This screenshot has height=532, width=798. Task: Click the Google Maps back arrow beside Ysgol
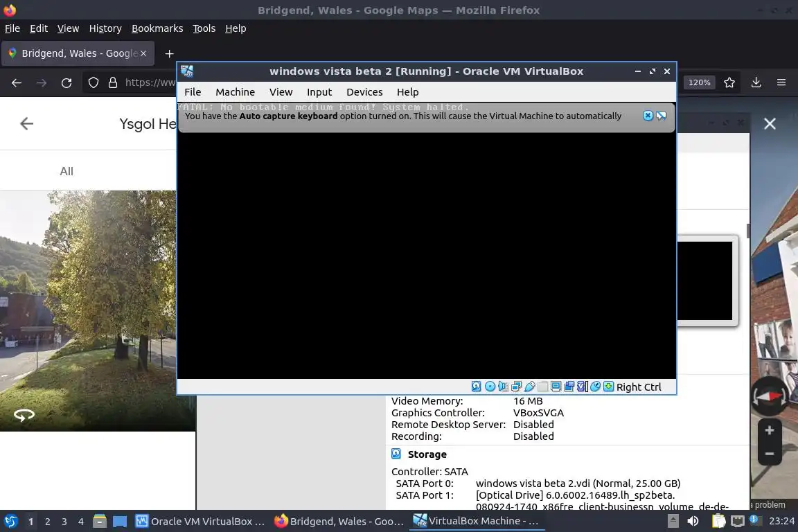pyautogui.click(x=26, y=124)
